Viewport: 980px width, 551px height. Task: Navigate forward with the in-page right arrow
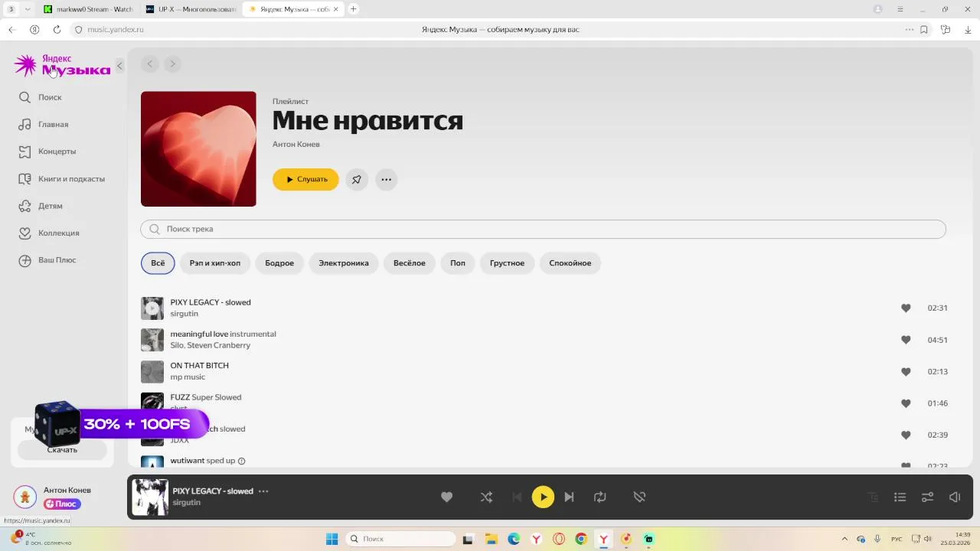click(x=172, y=64)
